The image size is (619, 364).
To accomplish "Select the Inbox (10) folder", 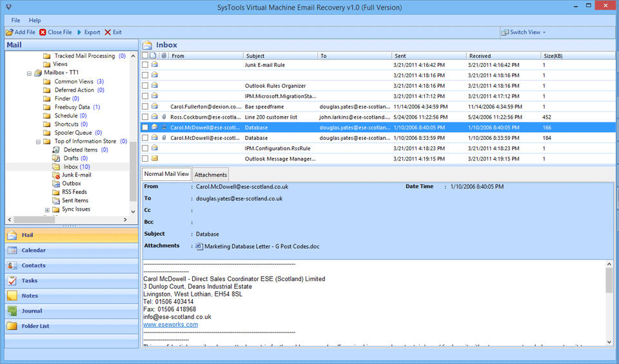I will coord(77,167).
